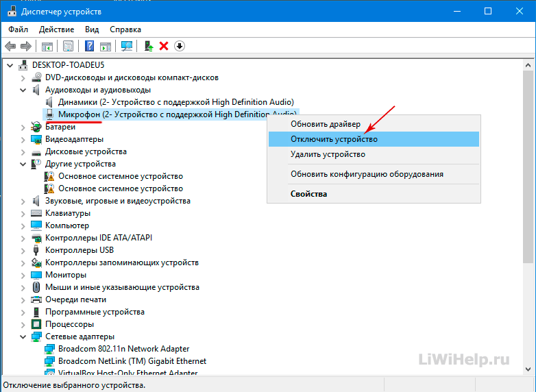Expand the Программные устройства node

coord(23,313)
